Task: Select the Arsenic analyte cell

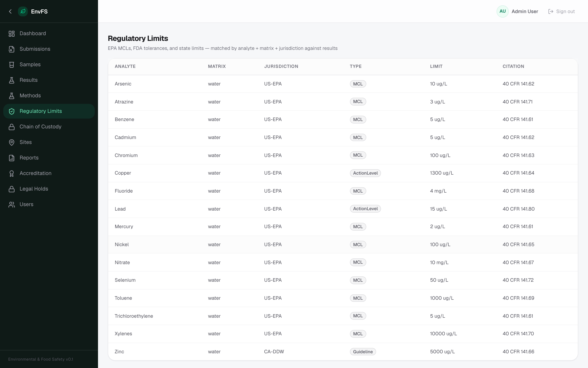Action: pyautogui.click(x=123, y=84)
